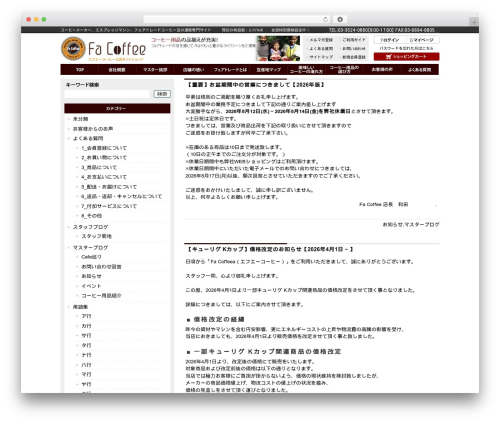Screen dimensions: 500x423
Task: Open マスター挨拶 in main navigation
Action: [155, 70]
